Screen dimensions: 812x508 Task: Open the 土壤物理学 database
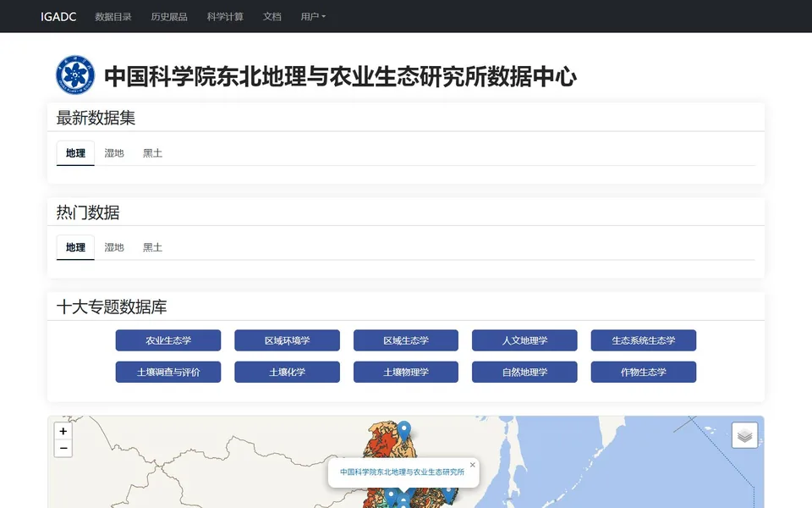406,373
